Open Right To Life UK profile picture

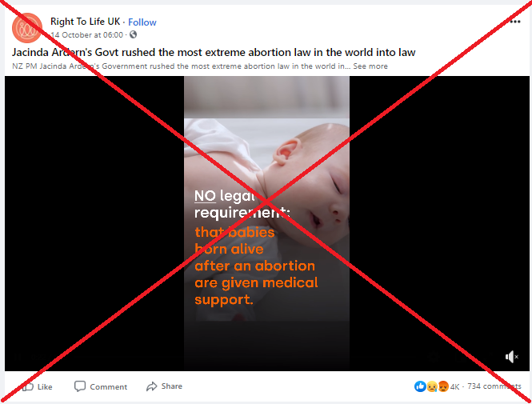27,28
